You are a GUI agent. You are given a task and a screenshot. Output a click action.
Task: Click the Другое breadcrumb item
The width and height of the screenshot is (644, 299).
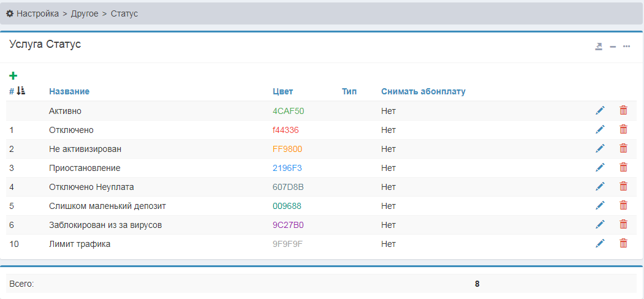(x=85, y=13)
